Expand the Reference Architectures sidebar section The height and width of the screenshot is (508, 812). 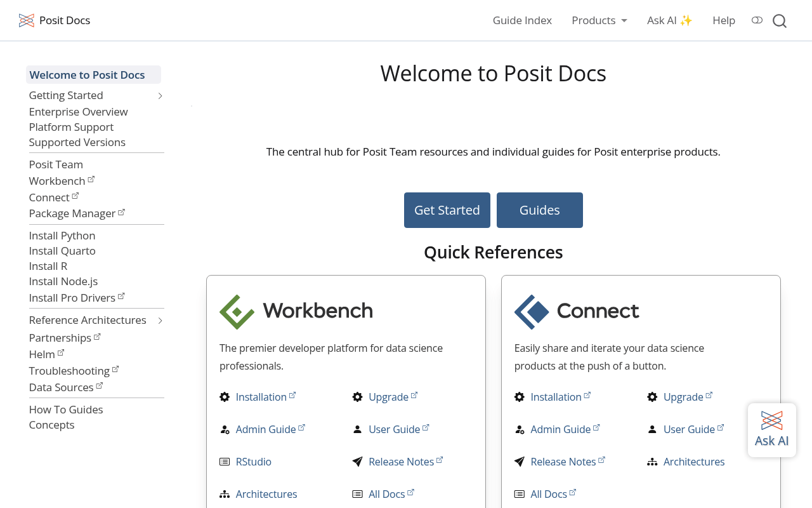[160, 321]
